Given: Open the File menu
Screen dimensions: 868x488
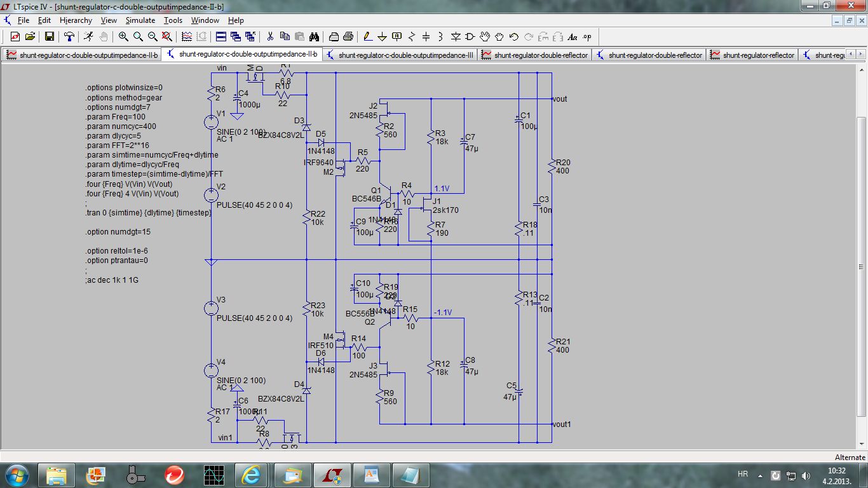Looking at the screenshot, I should [24, 20].
